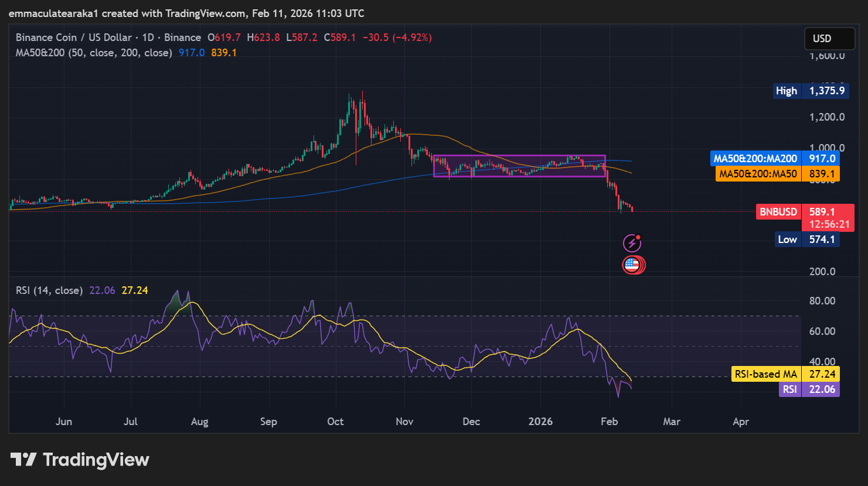This screenshot has height=486, width=868.
Task: Click the Low 574.1 price label
Action: (x=808, y=239)
